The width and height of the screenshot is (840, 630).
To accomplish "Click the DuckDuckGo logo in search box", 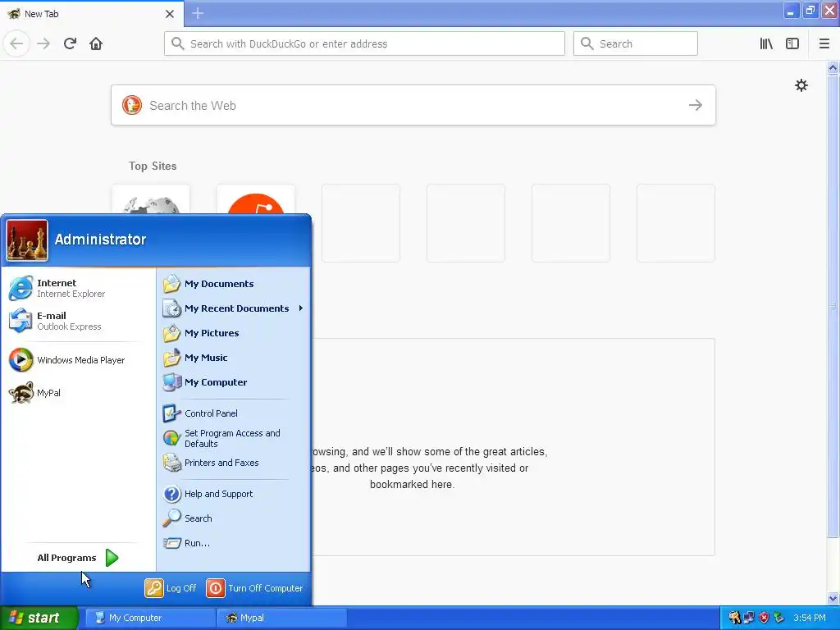I will click(x=132, y=105).
